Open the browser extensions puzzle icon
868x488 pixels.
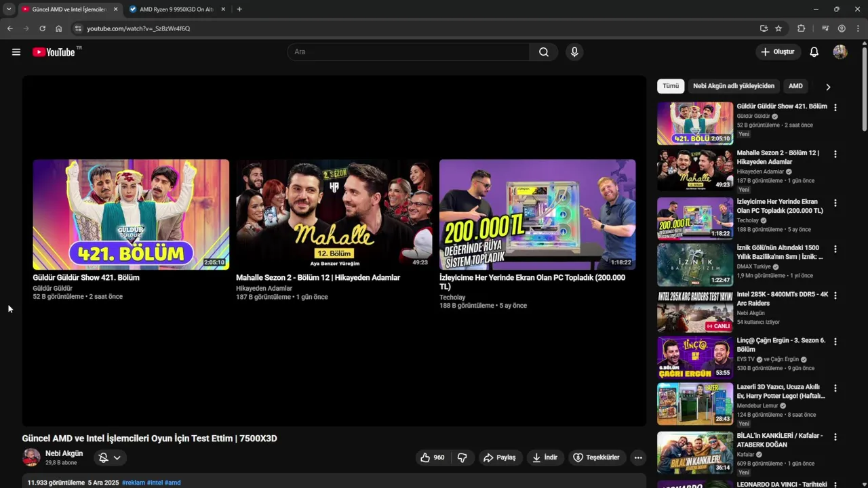pos(802,28)
